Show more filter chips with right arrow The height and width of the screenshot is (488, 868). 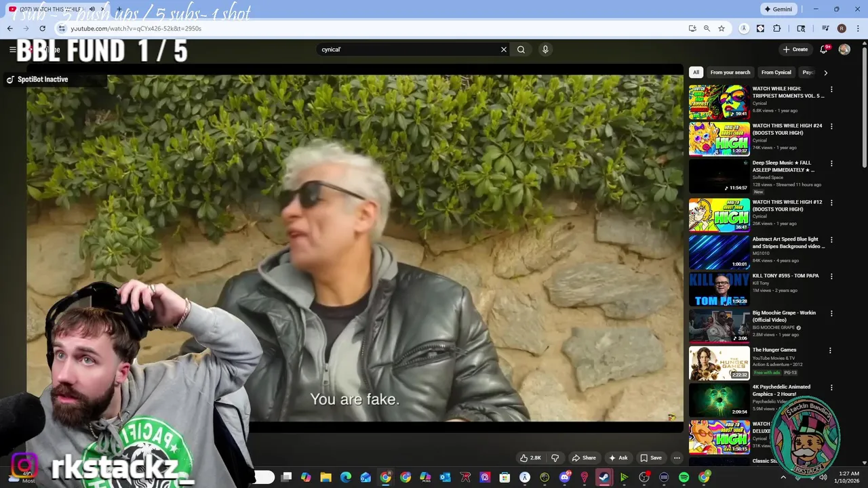825,73
